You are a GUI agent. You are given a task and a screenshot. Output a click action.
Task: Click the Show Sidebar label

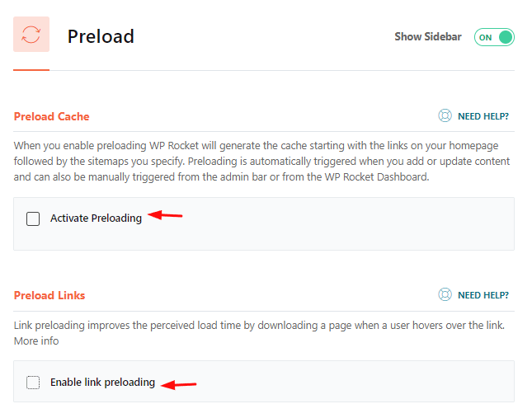click(x=428, y=36)
